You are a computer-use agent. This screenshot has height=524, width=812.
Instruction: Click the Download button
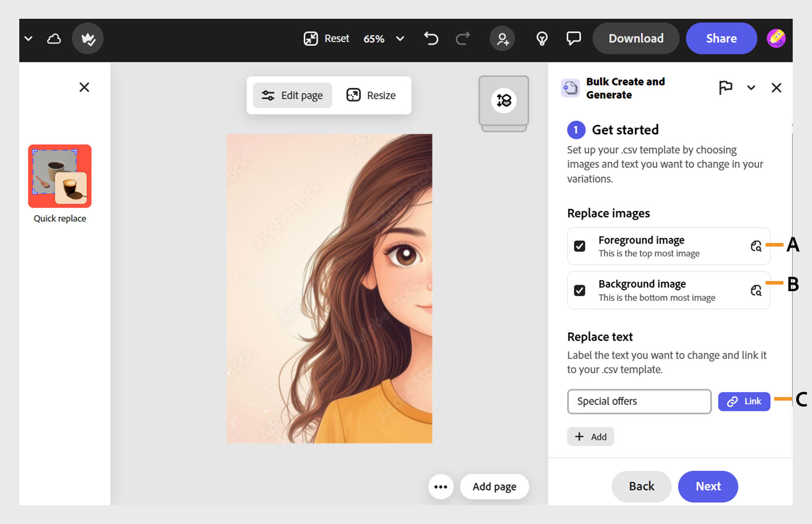click(x=636, y=39)
